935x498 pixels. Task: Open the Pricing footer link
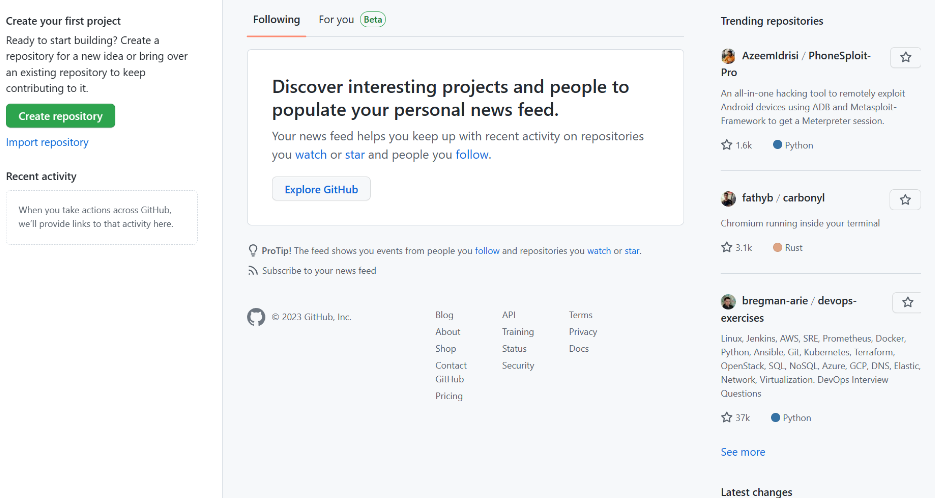449,396
